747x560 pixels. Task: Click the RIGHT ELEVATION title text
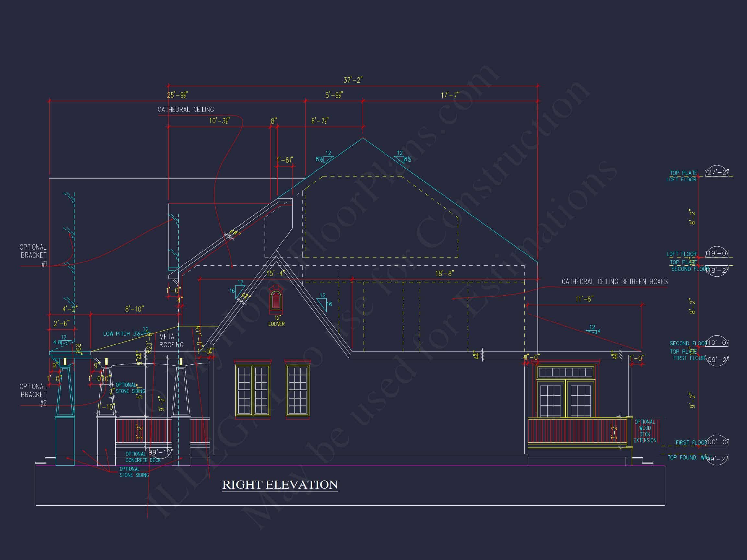(x=279, y=485)
